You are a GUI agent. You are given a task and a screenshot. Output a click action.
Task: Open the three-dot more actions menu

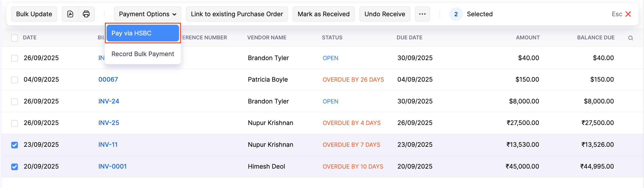click(x=422, y=14)
